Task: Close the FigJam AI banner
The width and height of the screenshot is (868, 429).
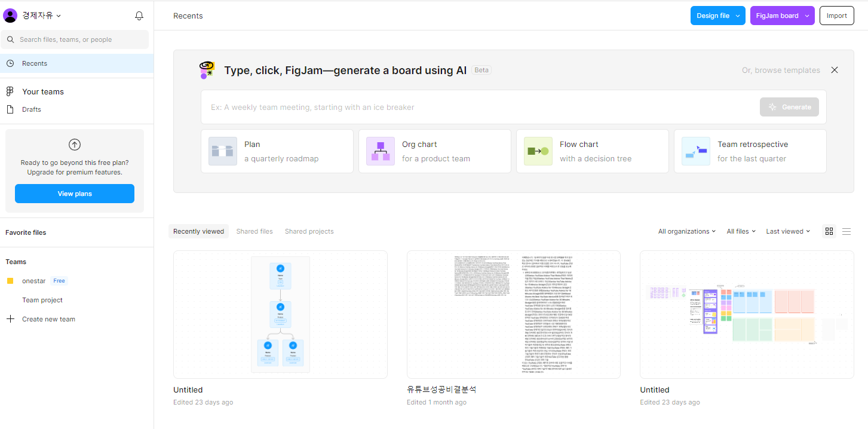Action: [x=835, y=70]
